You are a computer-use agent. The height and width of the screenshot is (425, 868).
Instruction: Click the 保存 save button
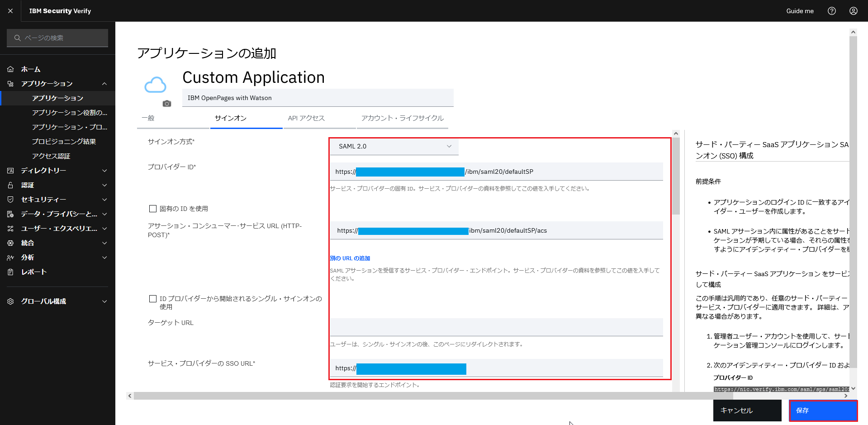[823, 411]
